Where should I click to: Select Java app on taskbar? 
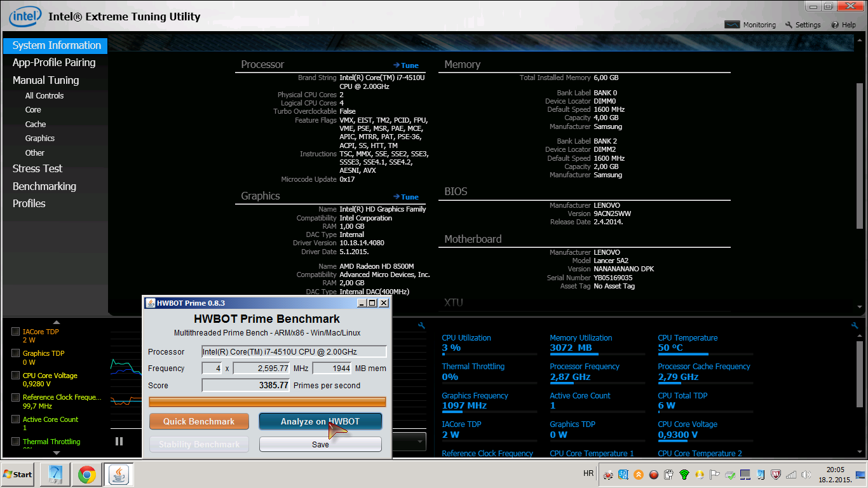(119, 474)
